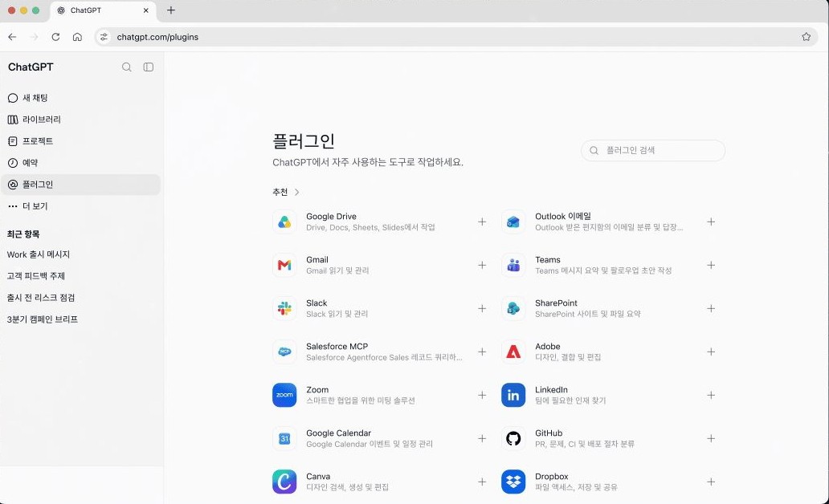Open the Slack plugin icon
Viewport: 829px width, 504px height.
[284, 308]
